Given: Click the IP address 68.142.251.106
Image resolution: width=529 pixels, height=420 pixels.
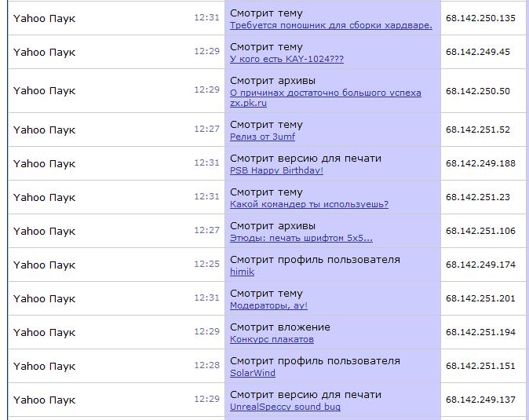Looking at the screenshot, I should point(480,231).
